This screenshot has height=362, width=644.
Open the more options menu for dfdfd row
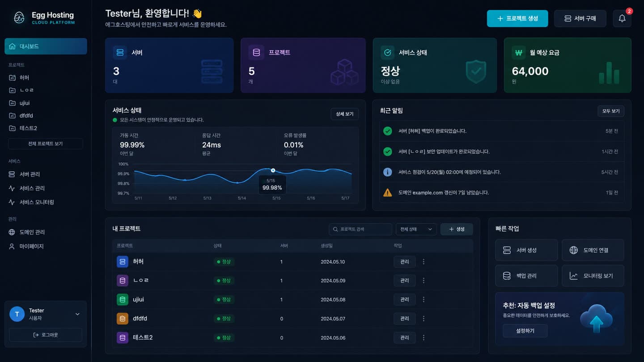click(x=424, y=319)
